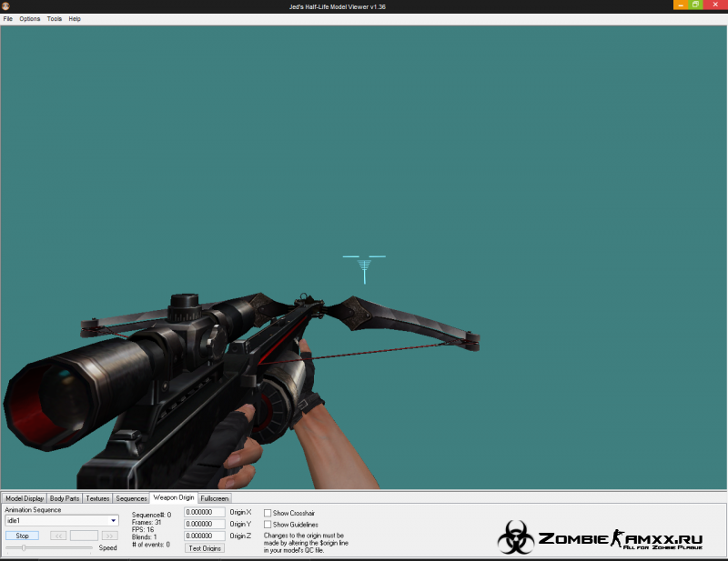Click the Origin Z value field
This screenshot has width=728, height=561.
coord(204,536)
